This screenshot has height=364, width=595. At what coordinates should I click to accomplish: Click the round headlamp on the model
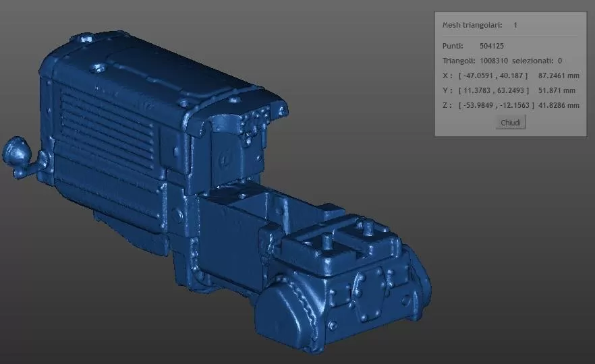(x=16, y=151)
